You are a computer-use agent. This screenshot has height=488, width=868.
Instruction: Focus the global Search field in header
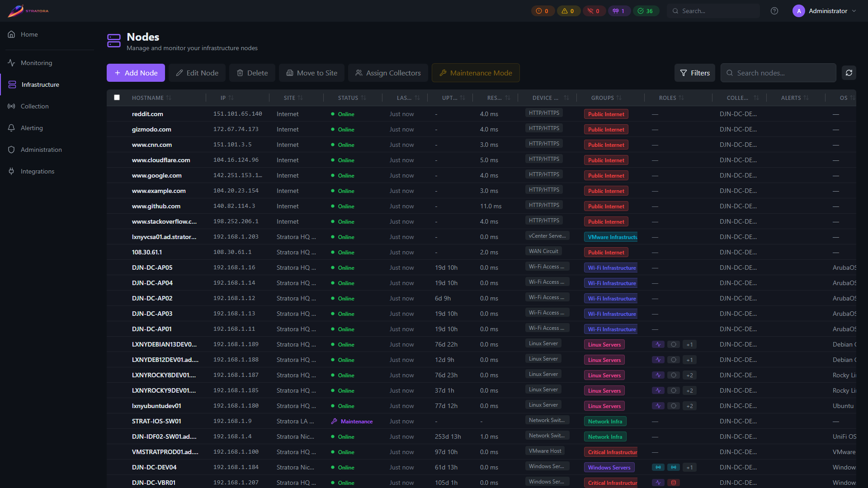713,11
